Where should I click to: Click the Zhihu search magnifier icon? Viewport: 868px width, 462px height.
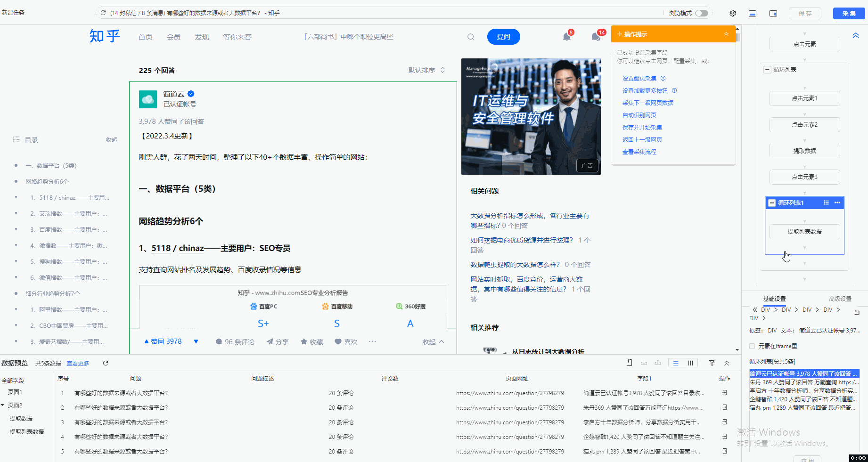pyautogui.click(x=471, y=37)
